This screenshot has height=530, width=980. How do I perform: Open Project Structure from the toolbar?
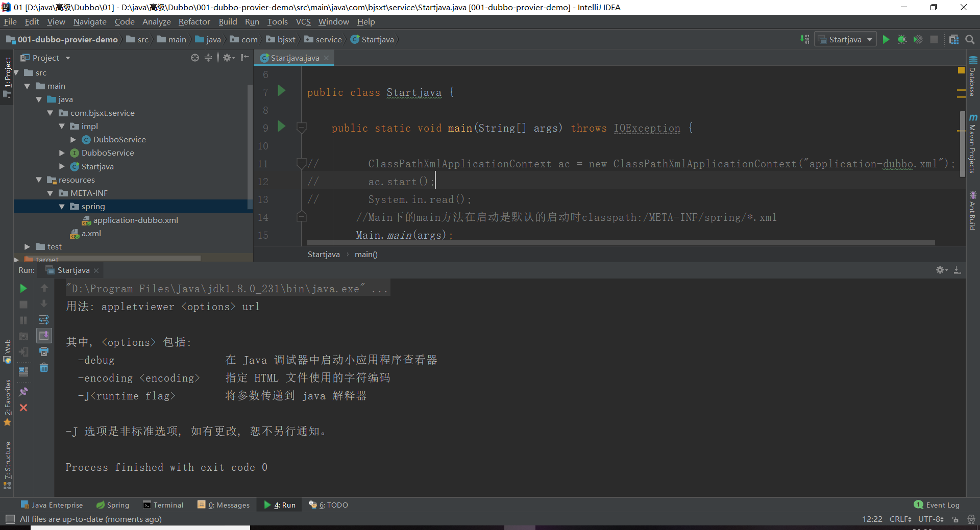(x=953, y=39)
